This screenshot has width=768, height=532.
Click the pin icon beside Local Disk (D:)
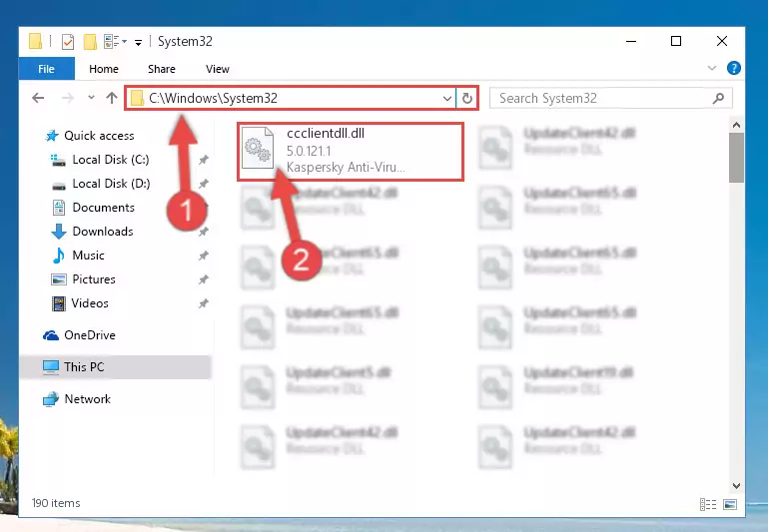(204, 184)
